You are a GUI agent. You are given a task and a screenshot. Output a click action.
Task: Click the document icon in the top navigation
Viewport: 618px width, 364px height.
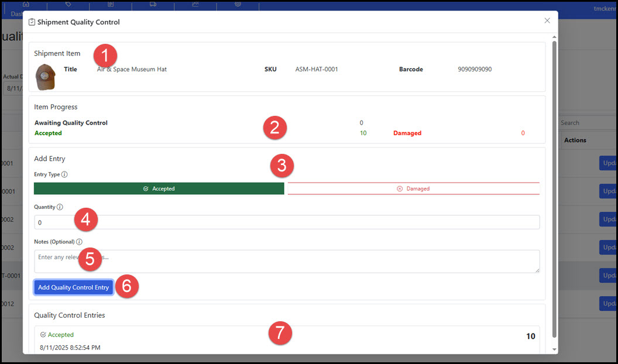[111, 4]
